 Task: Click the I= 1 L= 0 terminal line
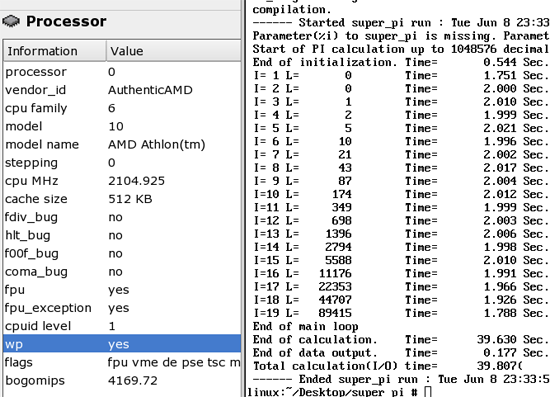click(x=401, y=75)
